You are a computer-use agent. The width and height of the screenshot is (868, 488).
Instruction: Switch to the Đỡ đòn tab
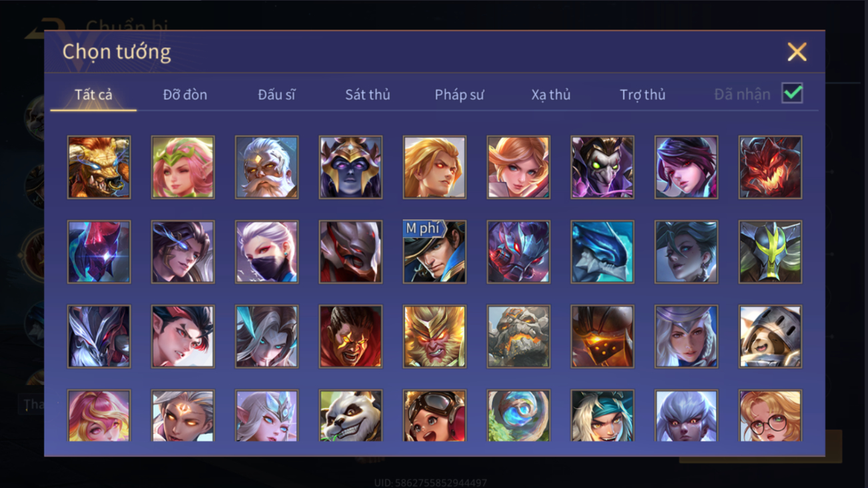[x=185, y=95]
